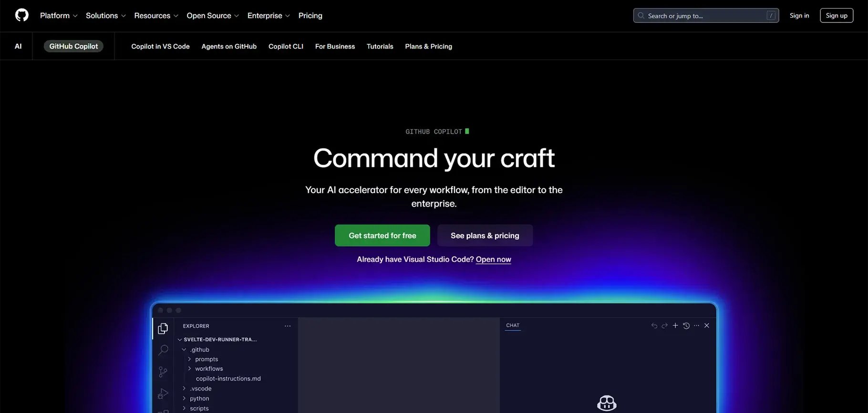Select the AI section tab
This screenshot has height=413, width=868.
(18, 46)
